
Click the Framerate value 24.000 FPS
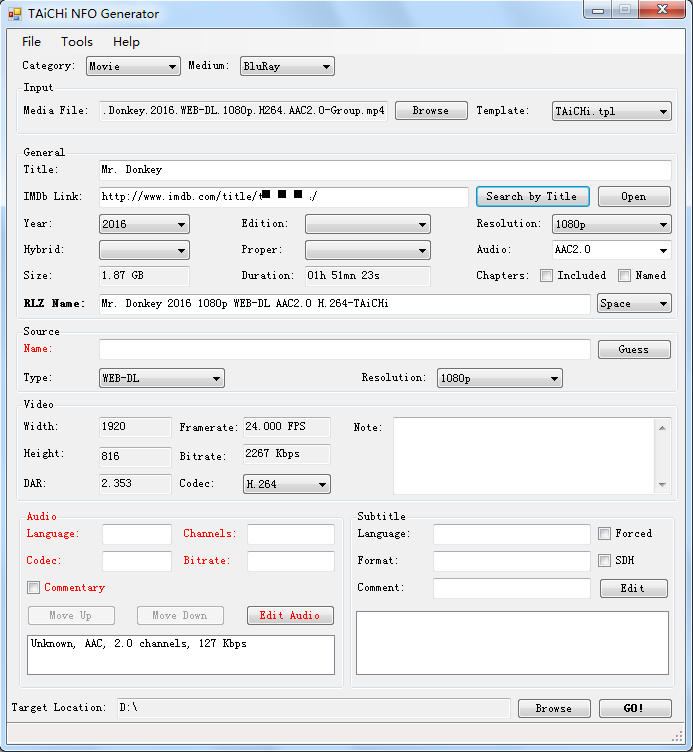click(287, 427)
